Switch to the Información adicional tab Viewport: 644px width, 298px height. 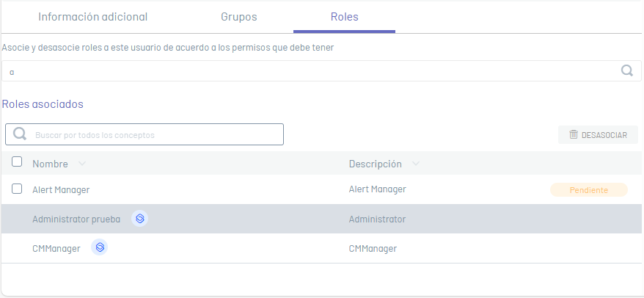coord(93,17)
